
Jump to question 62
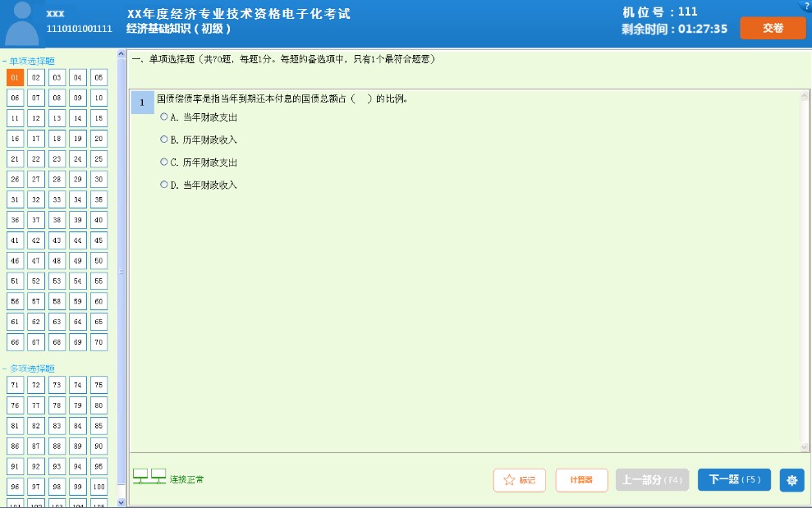coord(36,322)
